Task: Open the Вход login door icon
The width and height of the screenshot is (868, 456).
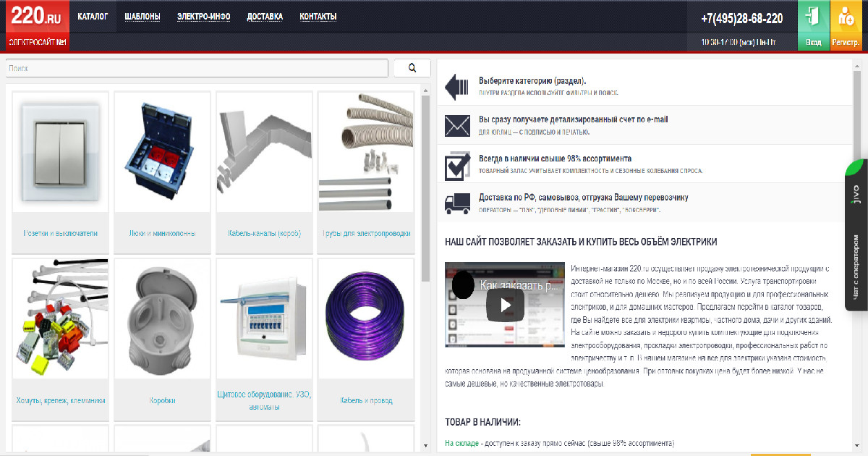Action: pyautogui.click(x=814, y=25)
